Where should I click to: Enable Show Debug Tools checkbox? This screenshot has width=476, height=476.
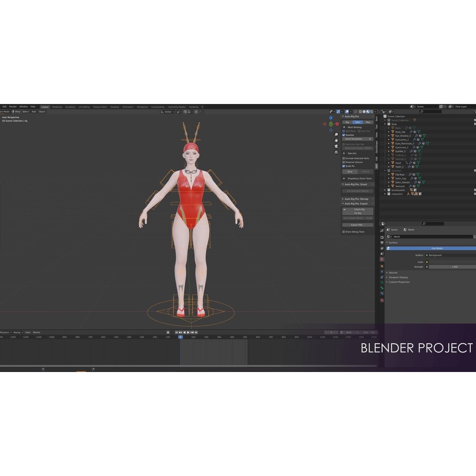tap(344, 232)
